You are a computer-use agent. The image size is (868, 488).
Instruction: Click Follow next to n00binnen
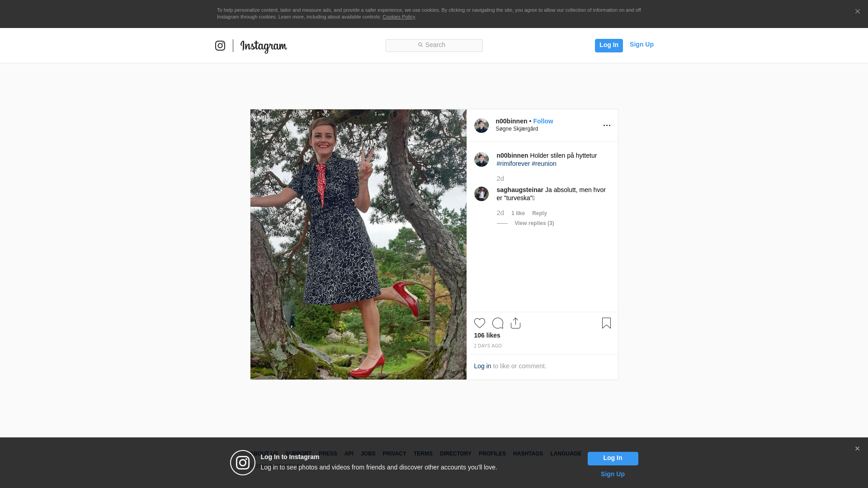(x=543, y=121)
